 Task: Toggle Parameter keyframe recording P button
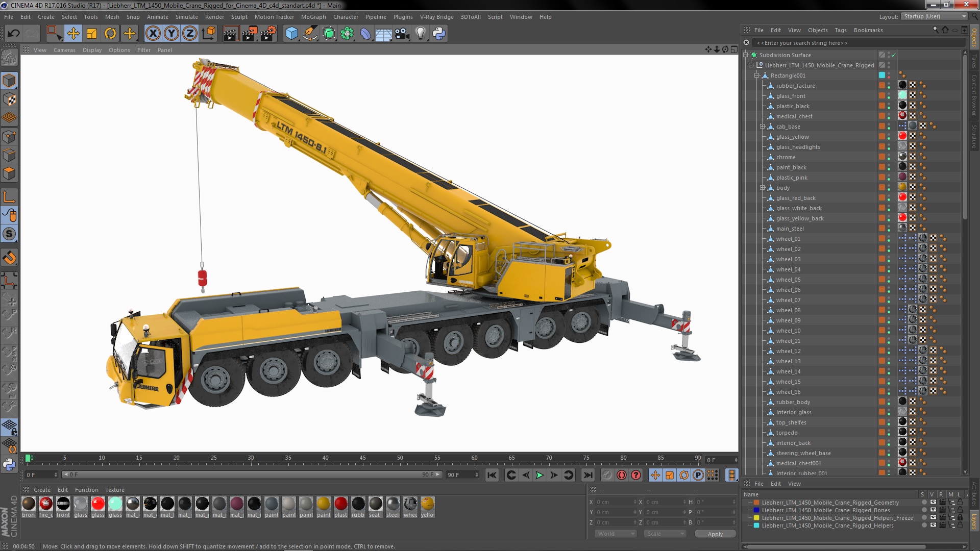pos(698,475)
